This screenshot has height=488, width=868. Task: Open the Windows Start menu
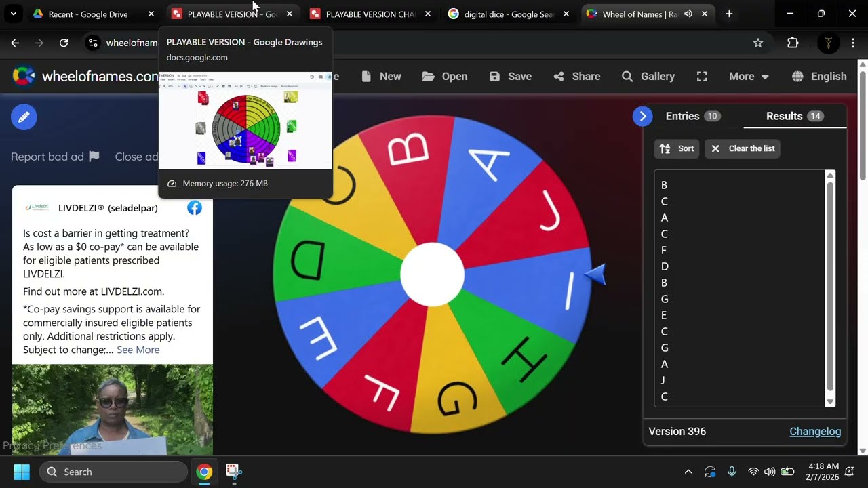(x=22, y=472)
